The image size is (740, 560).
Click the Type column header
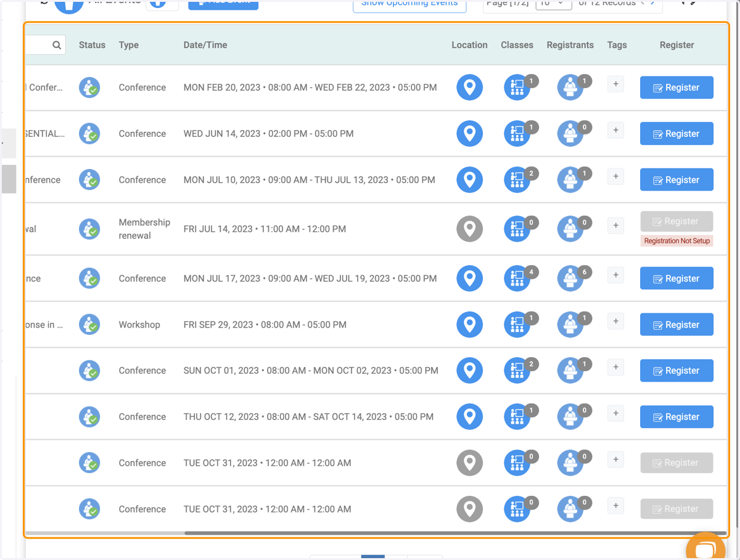click(128, 45)
